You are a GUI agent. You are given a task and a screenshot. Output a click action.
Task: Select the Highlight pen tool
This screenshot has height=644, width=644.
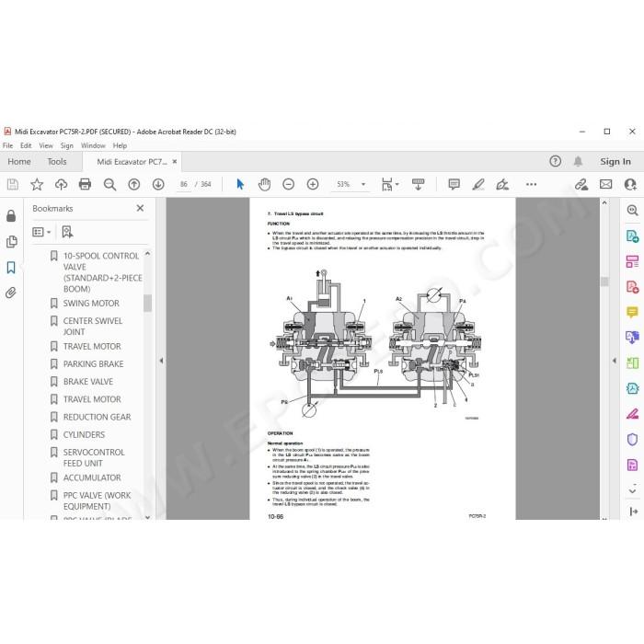pyautogui.click(x=478, y=184)
